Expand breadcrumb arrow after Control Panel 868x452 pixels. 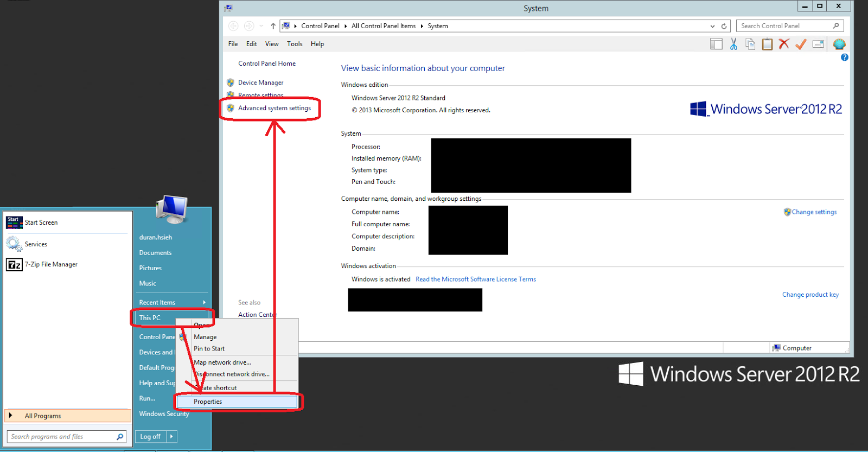click(x=346, y=26)
